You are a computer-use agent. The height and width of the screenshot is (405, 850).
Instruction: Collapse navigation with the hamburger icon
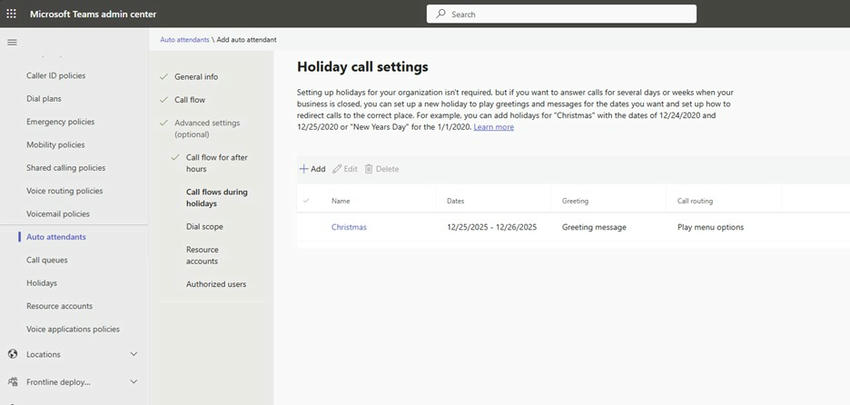coord(12,42)
